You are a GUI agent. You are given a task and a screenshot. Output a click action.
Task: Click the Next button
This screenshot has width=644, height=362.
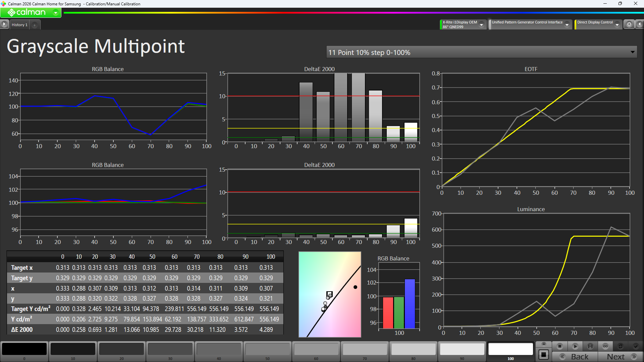[621, 357]
